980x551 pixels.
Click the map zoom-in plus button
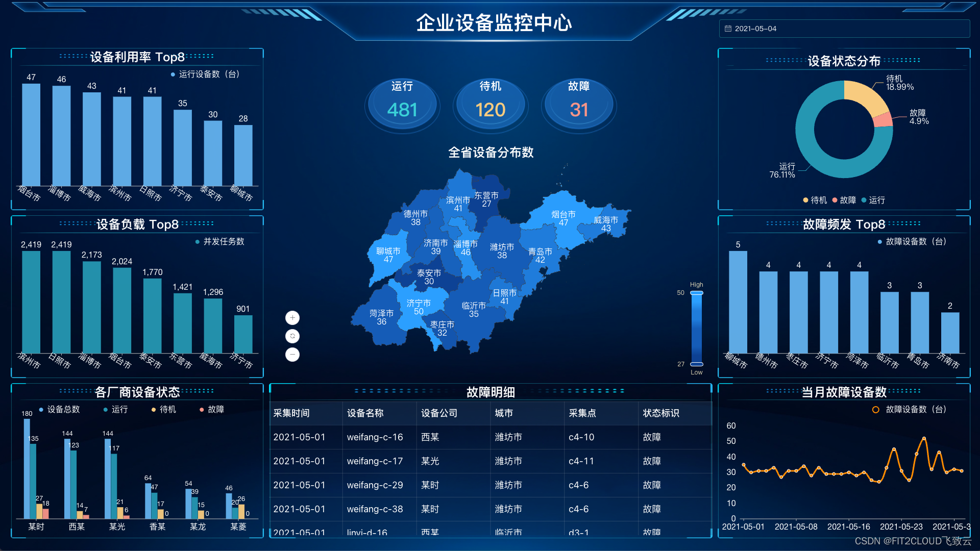coord(292,318)
